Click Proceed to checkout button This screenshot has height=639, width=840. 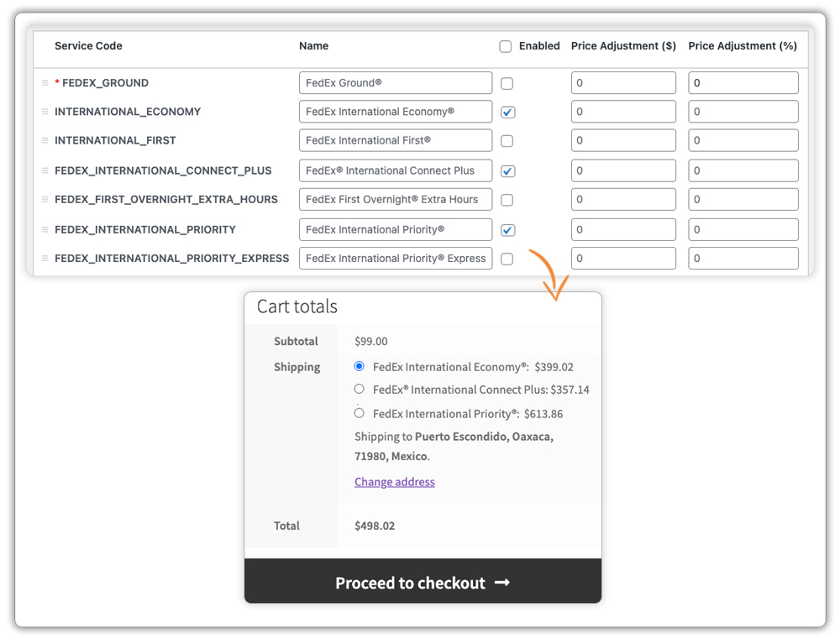423,581
